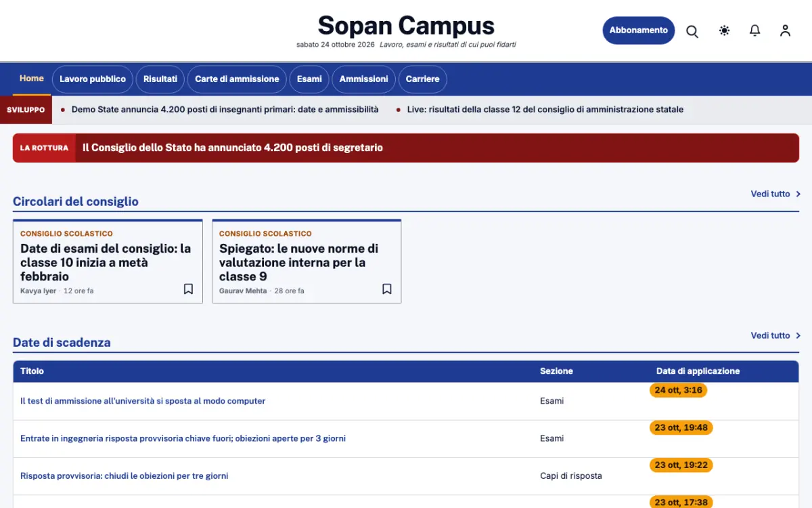Open the user account icon
This screenshot has height=508, width=812.
tap(785, 30)
